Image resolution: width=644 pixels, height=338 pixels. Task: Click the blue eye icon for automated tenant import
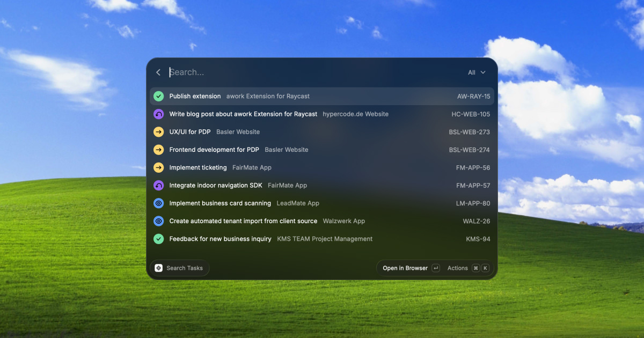pyautogui.click(x=158, y=221)
